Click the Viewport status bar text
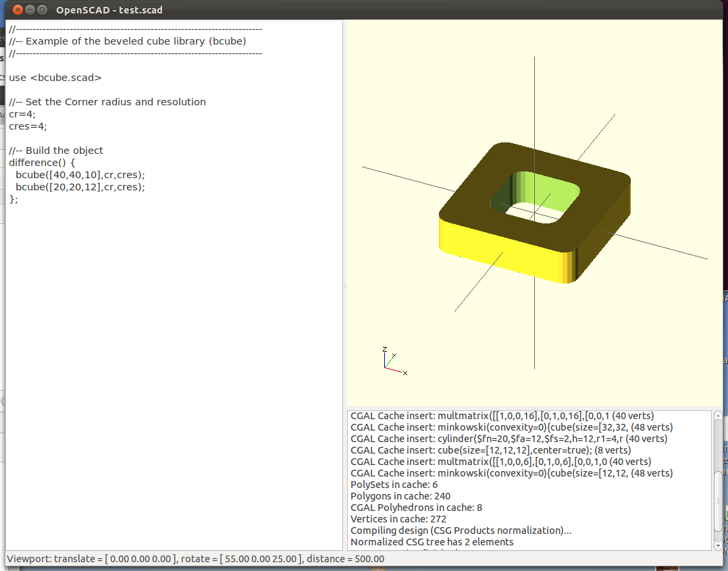Screen dimensions: 728x571 196,559
